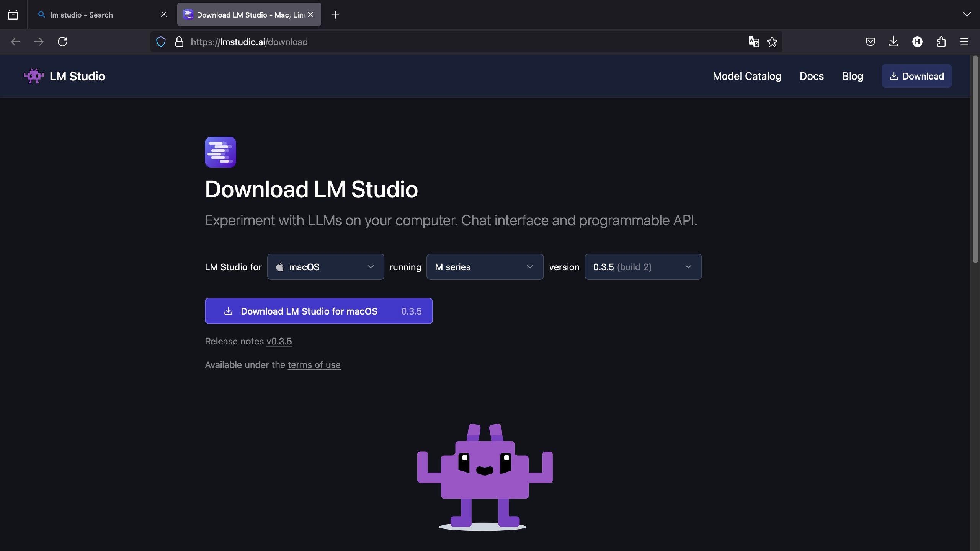980x551 pixels.
Task: Expand the macOS operating system dropdown
Action: pyautogui.click(x=325, y=267)
